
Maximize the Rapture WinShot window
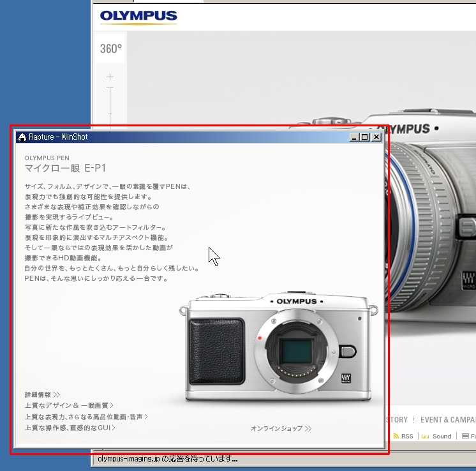click(364, 137)
